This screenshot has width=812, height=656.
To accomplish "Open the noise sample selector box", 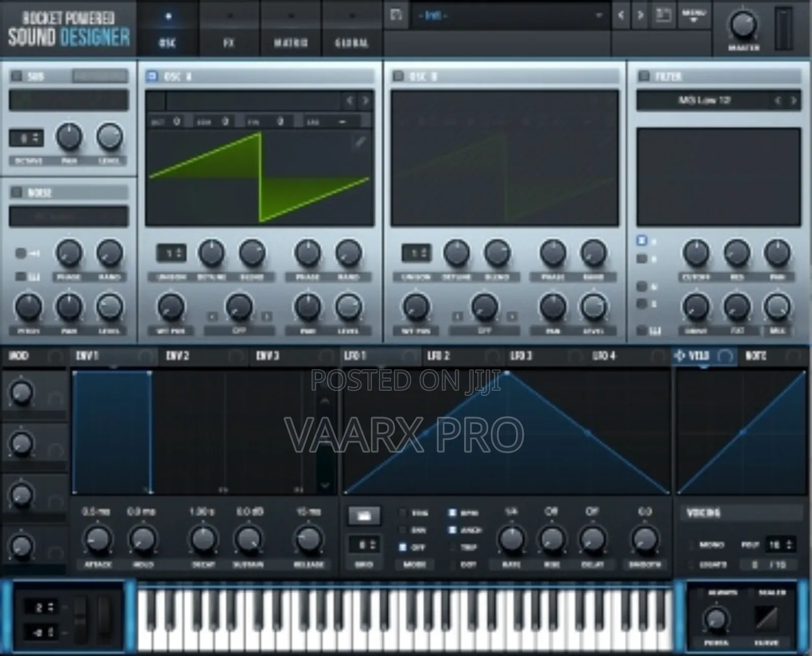I will point(69,216).
